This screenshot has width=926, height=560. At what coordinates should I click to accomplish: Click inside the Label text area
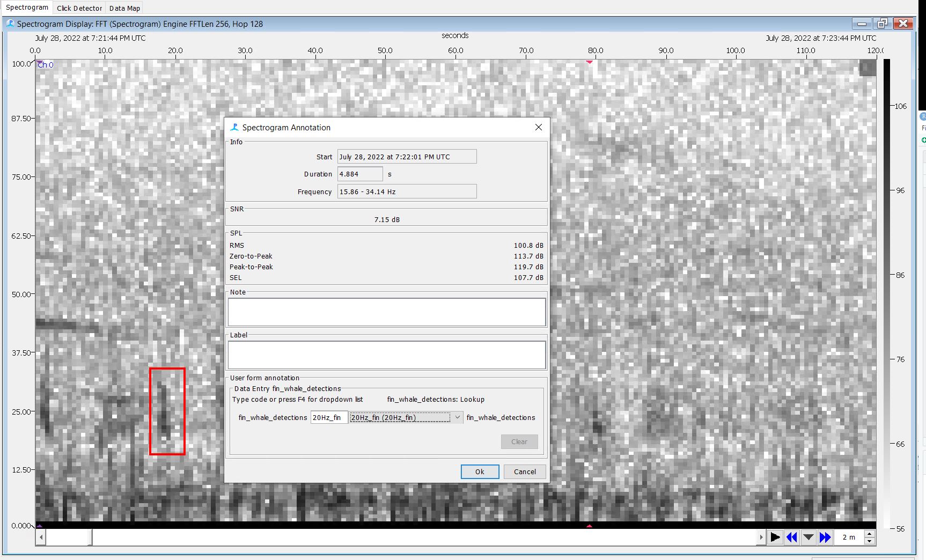pyautogui.click(x=386, y=355)
